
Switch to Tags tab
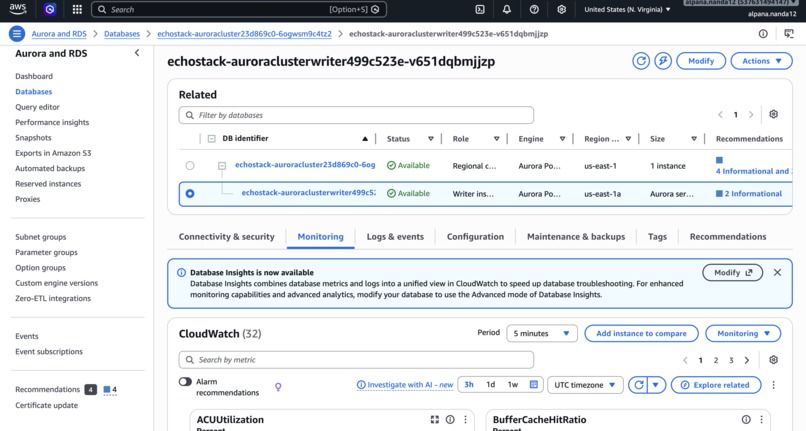click(x=657, y=237)
